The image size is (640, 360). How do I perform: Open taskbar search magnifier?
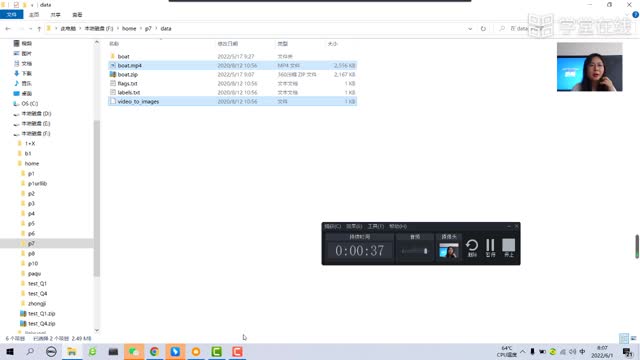[x=30, y=351]
